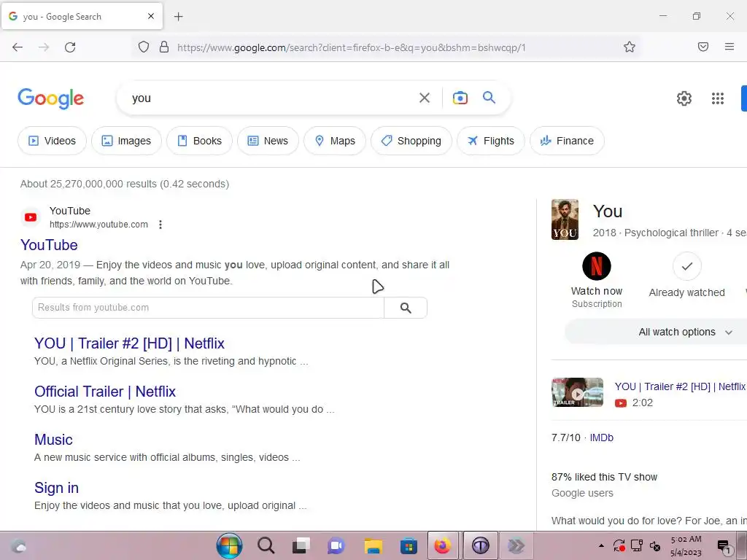Clear the search box with the X icon
747x560 pixels.
[425, 98]
